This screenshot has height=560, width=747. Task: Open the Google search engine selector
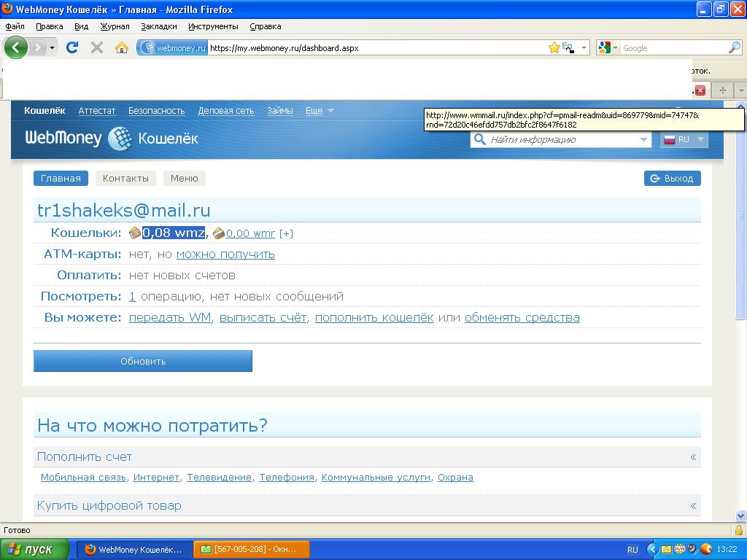click(608, 47)
